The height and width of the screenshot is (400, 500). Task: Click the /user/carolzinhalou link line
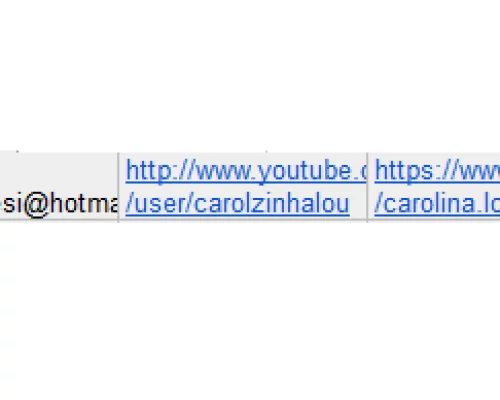pos(237,204)
